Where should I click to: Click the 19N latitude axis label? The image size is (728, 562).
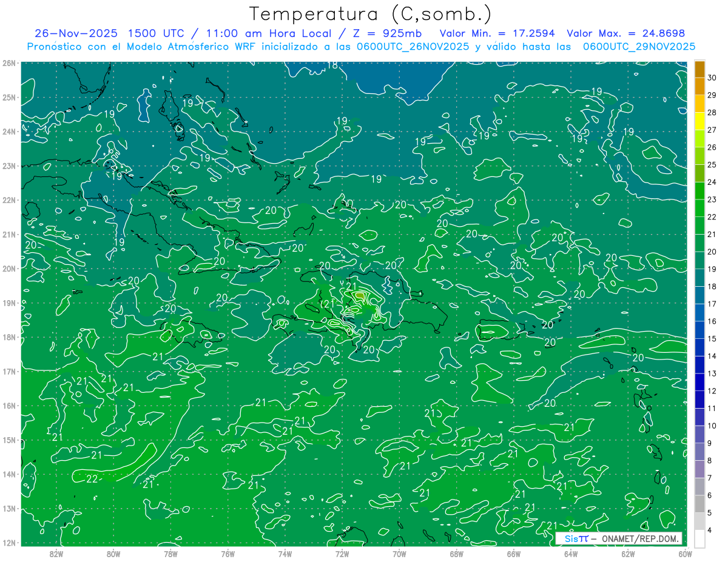(8, 303)
